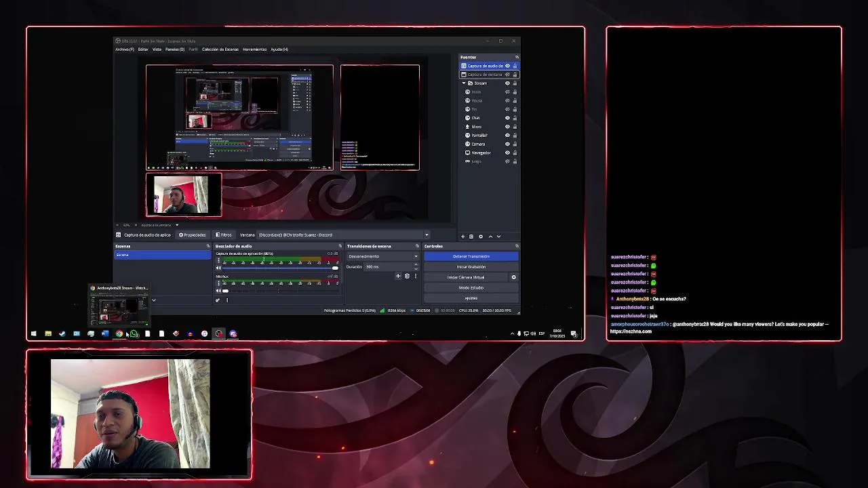Hide the Micro source

[x=507, y=127]
